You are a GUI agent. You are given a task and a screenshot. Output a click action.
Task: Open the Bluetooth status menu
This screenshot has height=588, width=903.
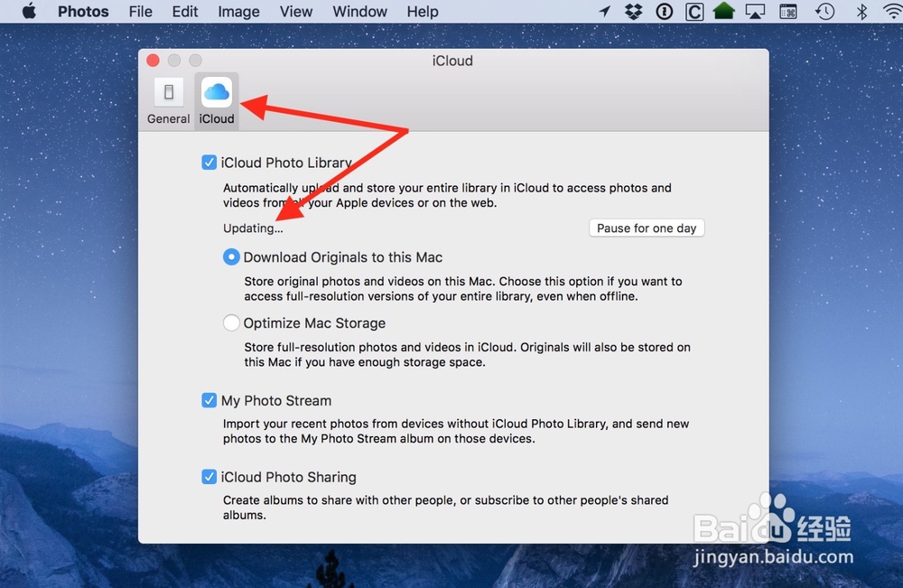click(861, 12)
